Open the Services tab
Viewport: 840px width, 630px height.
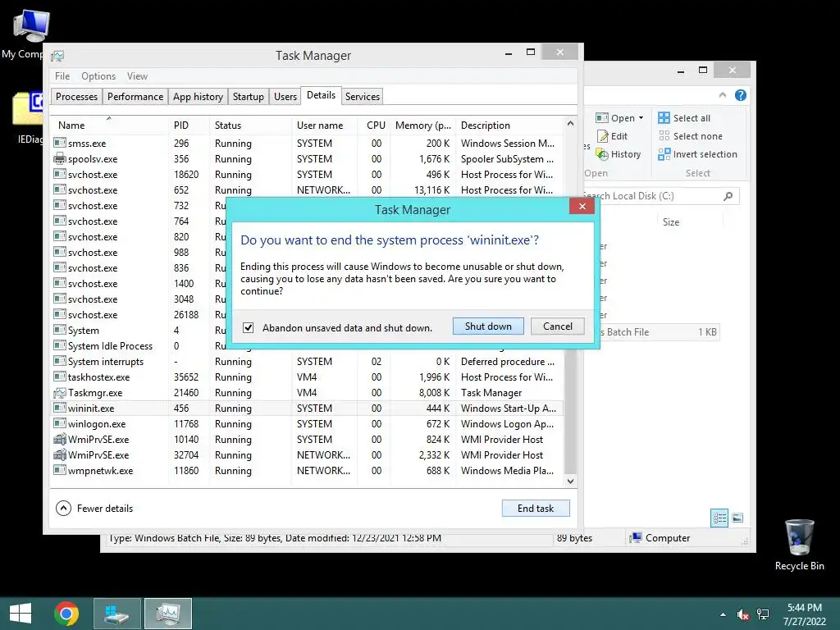[x=362, y=97]
